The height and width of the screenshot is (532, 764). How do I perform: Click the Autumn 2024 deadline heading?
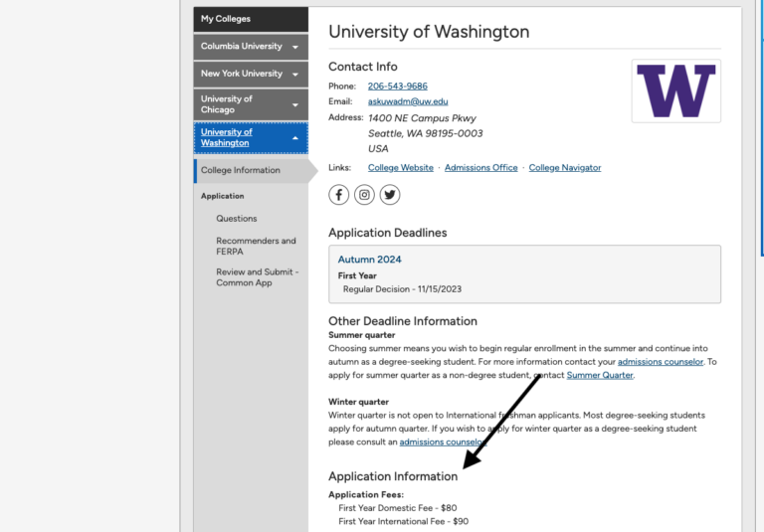click(369, 260)
